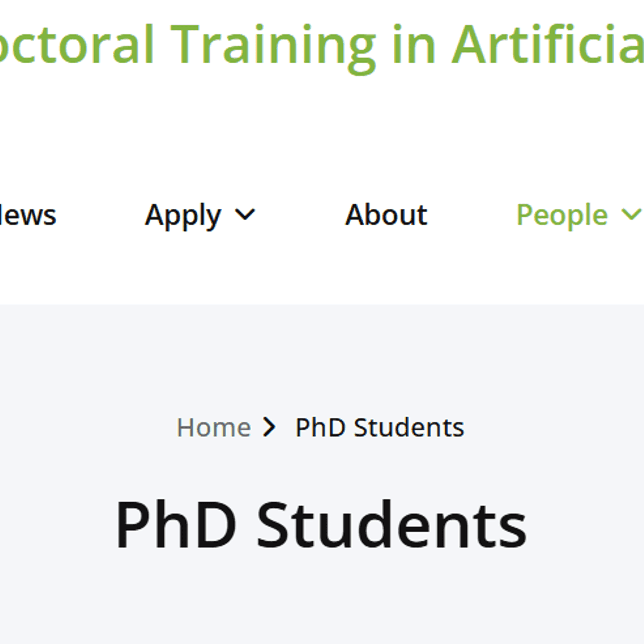Click the arrow next to Apply
This screenshot has height=644, width=644.
244,215
